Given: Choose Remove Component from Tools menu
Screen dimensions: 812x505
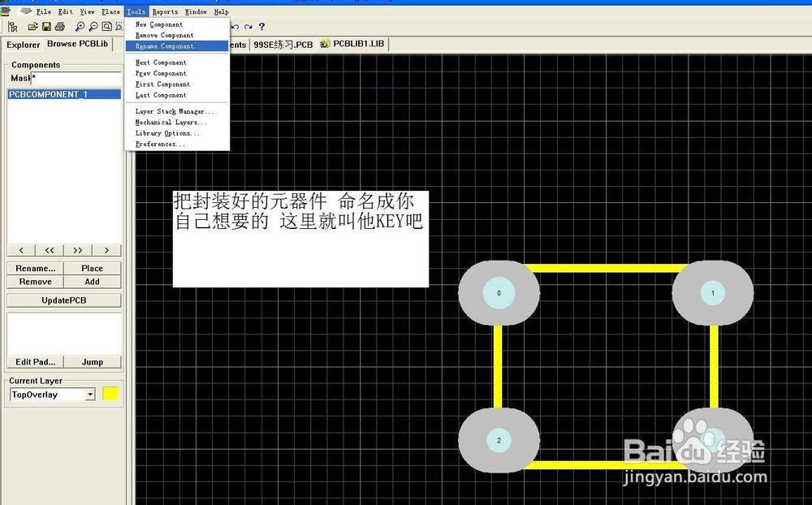Looking at the screenshot, I should [177, 35].
